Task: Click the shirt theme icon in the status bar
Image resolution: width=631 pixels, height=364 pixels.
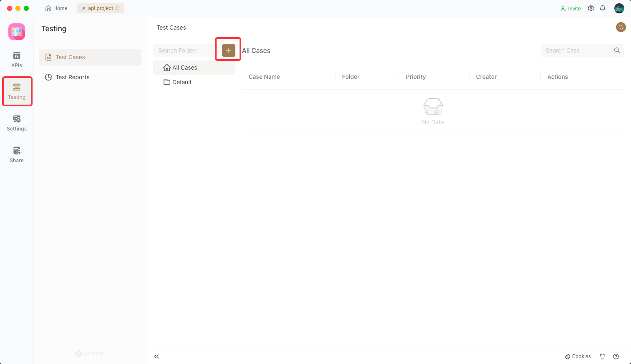Action: pyautogui.click(x=603, y=356)
